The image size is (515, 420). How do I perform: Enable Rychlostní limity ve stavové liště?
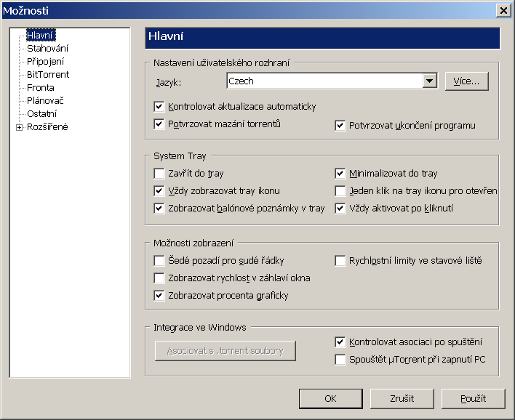point(340,261)
